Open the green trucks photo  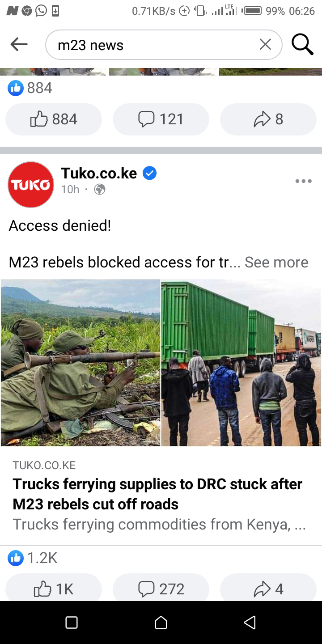click(x=241, y=363)
